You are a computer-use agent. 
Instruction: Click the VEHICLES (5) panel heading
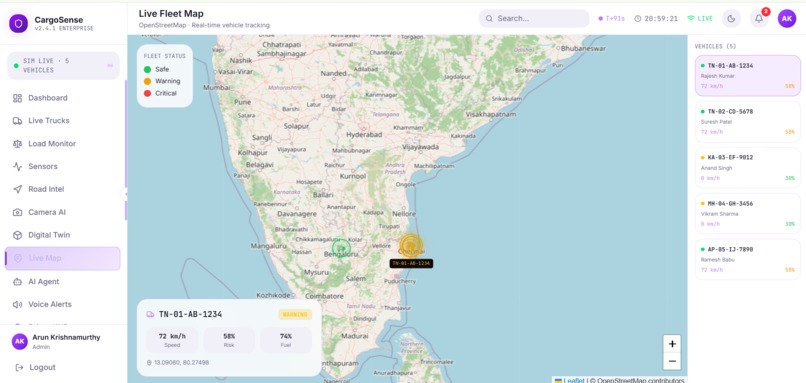716,46
